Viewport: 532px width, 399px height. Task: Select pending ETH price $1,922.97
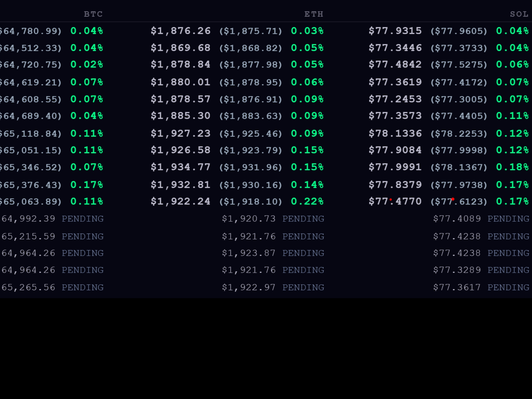click(249, 287)
